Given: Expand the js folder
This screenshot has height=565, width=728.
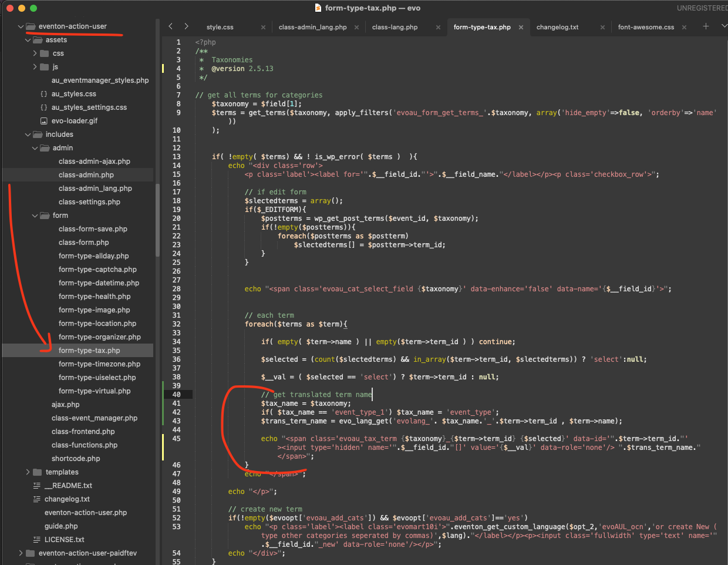Looking at the screenshot, I should [35, 67].
